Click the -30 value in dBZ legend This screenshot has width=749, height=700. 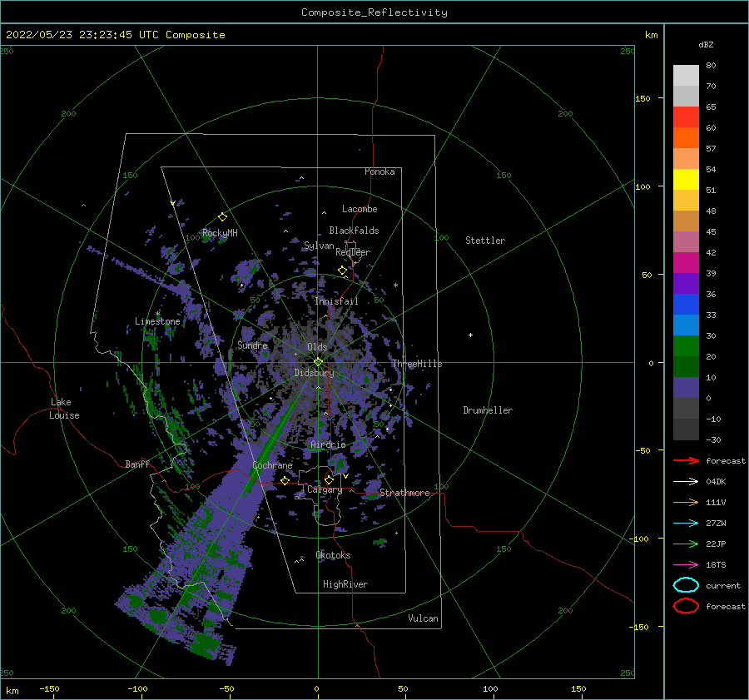pyautogui.click(x=713, y=439)
